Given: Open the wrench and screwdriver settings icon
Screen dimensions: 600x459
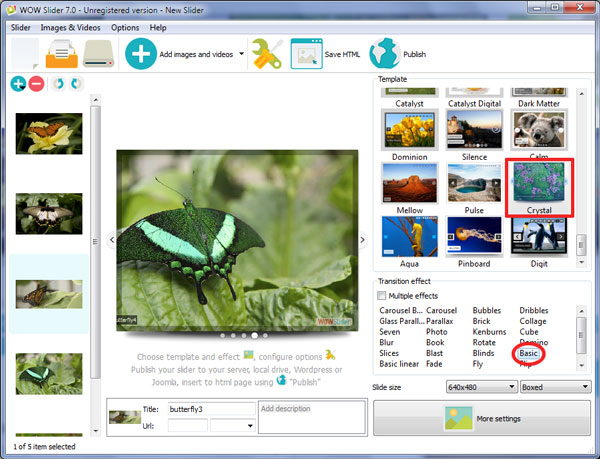Looking at the screenshot, I should click(x=267, y=54).
